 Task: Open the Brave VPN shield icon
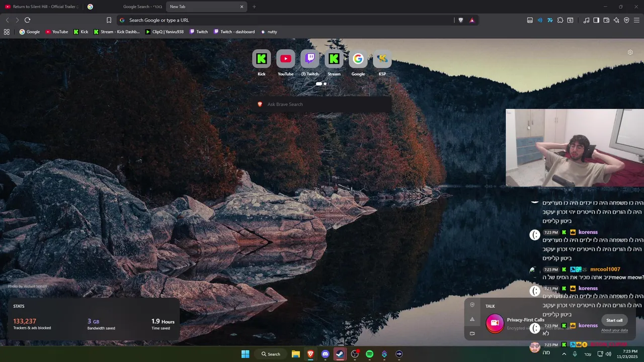coord(626,20)
